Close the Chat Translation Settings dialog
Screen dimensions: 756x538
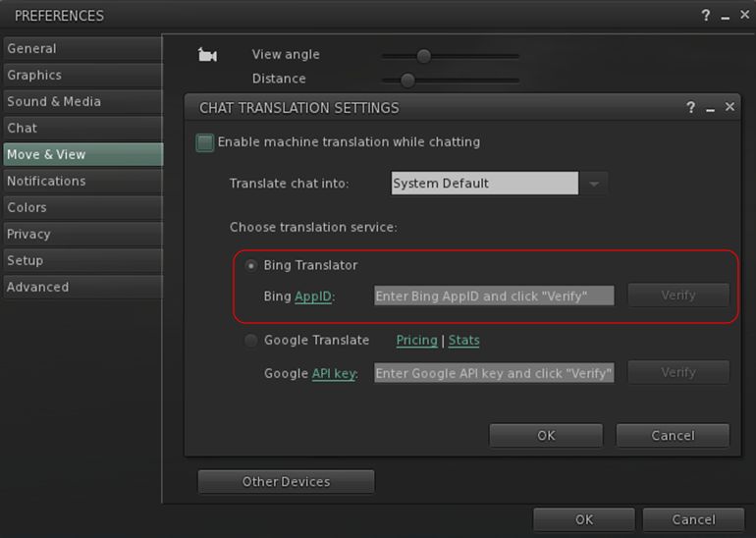pos(729,107)
